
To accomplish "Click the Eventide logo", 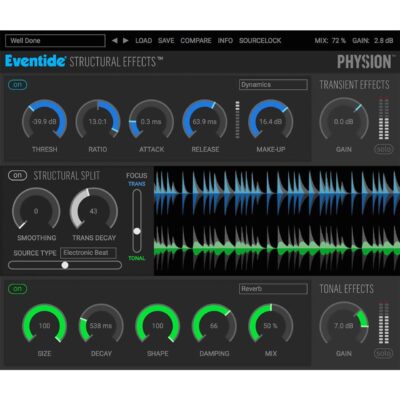I will pos(35,61).
